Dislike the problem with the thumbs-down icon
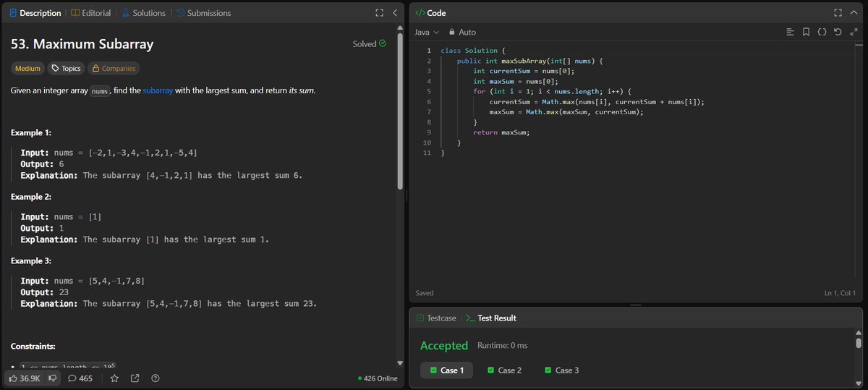 click(53, 378)
